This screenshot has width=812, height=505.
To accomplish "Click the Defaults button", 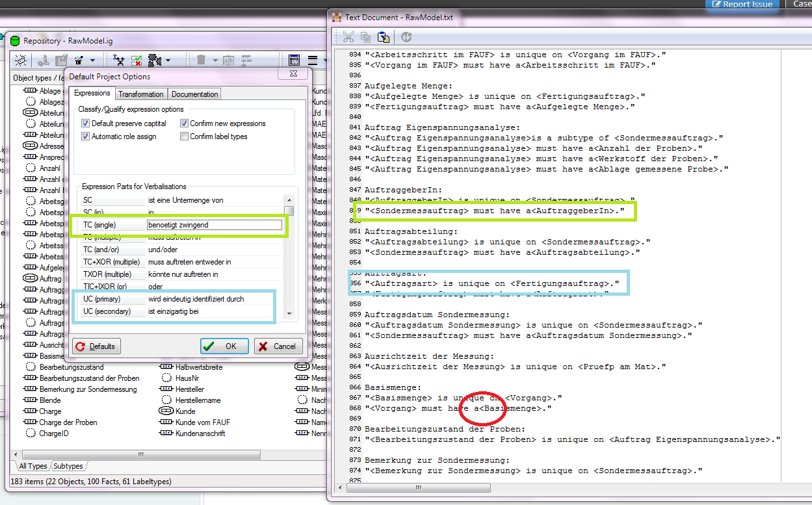I will click(96, 346).
